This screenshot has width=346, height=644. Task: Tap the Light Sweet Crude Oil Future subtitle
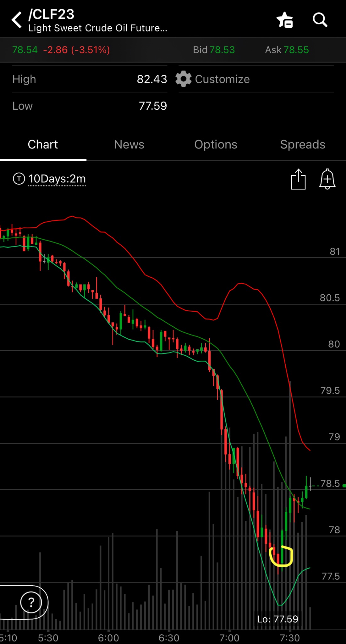pyautogui.click(x=98, y=28)
